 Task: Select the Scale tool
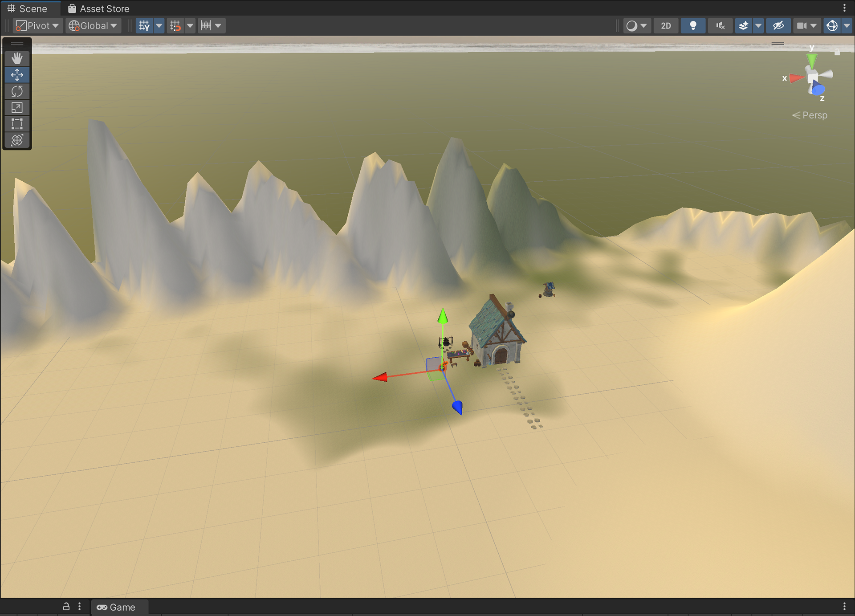pyautogui.click(x=17, y=107)
